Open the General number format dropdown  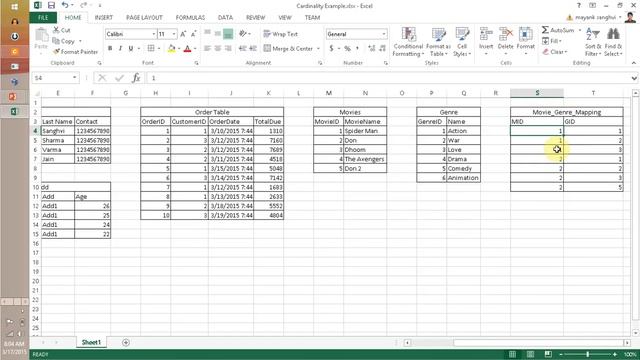point(384,34)
